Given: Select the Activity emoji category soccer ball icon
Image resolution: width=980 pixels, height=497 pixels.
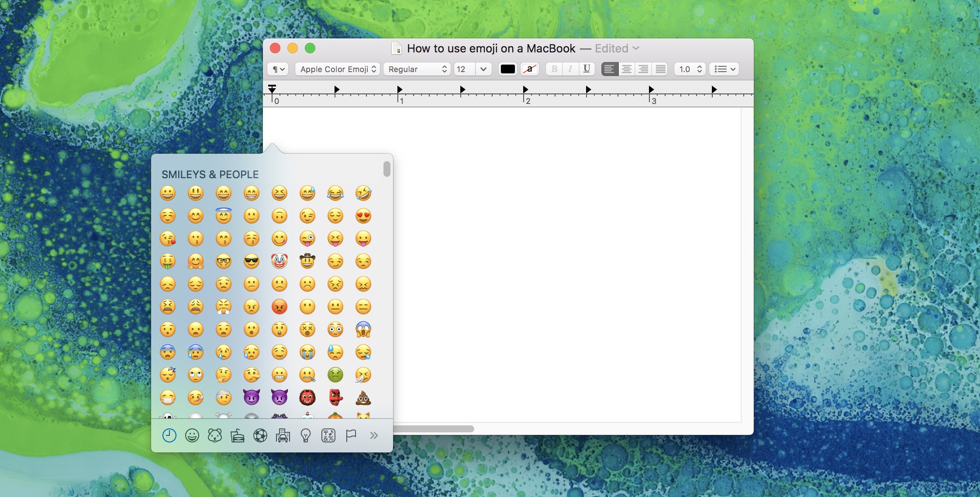Looking at the screenshot, I should [261, 435].
